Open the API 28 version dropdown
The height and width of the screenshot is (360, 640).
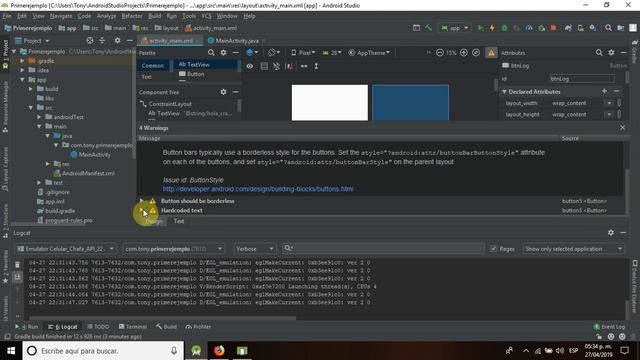pos(332,53)
